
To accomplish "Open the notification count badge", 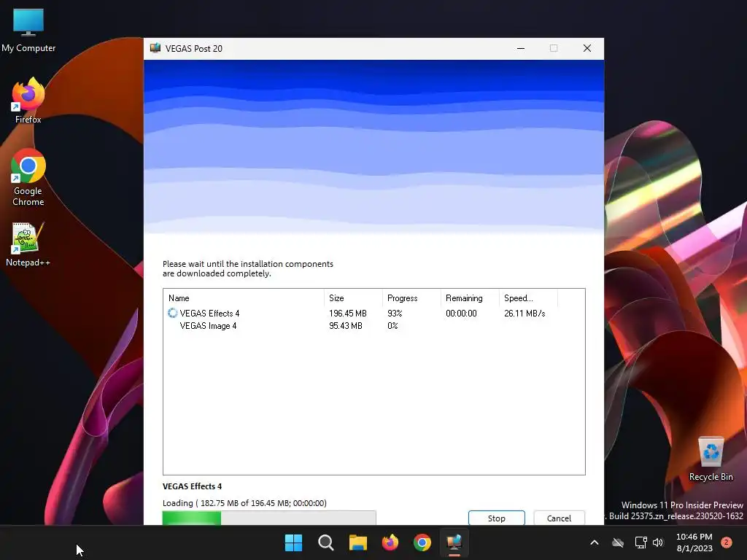I will [727, 542].
